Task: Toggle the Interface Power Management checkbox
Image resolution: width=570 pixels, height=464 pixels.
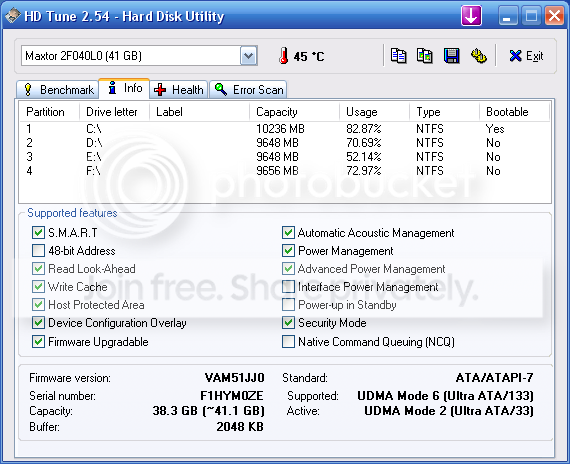Action: [288, 287]
